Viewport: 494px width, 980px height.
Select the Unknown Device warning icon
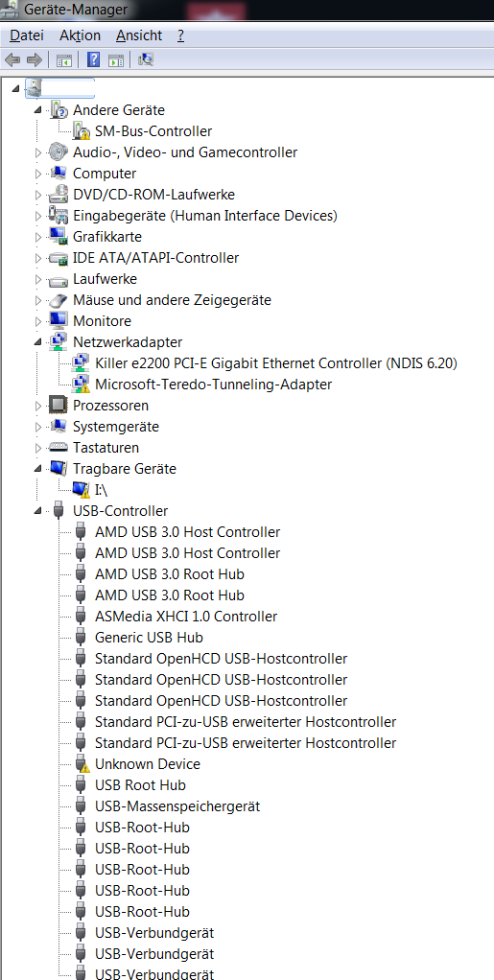click(82, 763)
